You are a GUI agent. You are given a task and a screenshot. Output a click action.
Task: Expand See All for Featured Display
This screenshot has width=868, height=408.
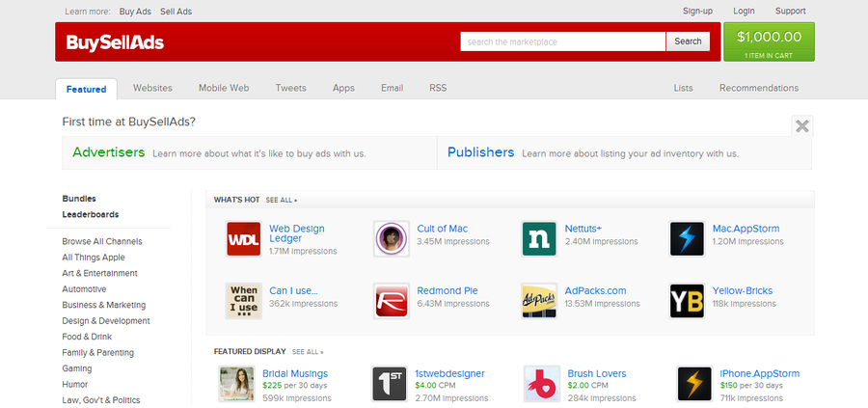tap(308, 352)
